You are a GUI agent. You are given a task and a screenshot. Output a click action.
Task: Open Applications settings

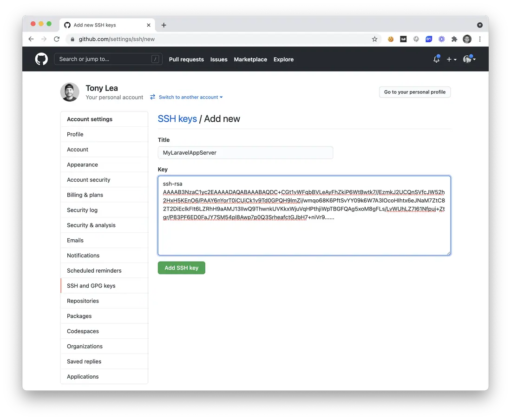[104, 377]
